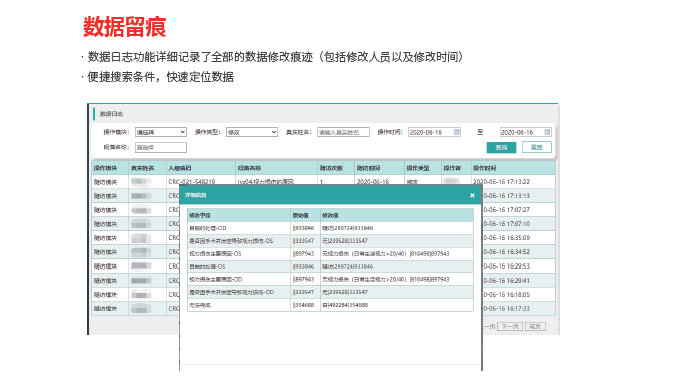Close the 详细信息 popup with X
This screenshot has height=385, width=693.
[472, 195]
